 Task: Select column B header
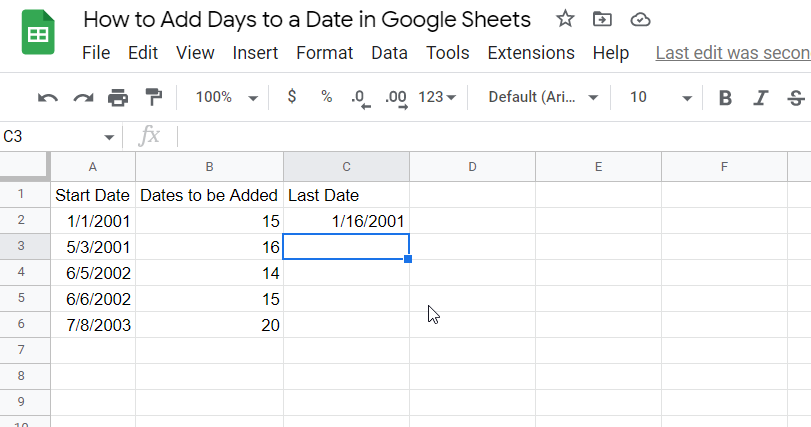[209, 166]
